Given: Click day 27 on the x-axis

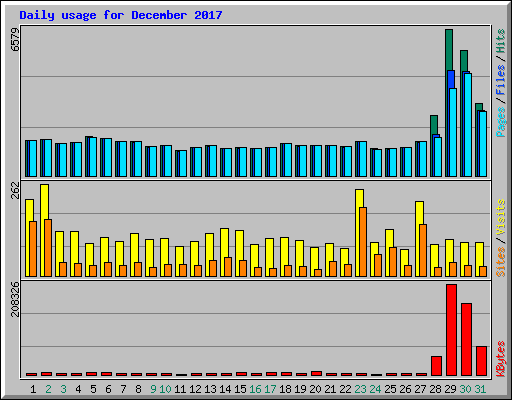Looking at the screenshot, I should click(x=420, y=389).
